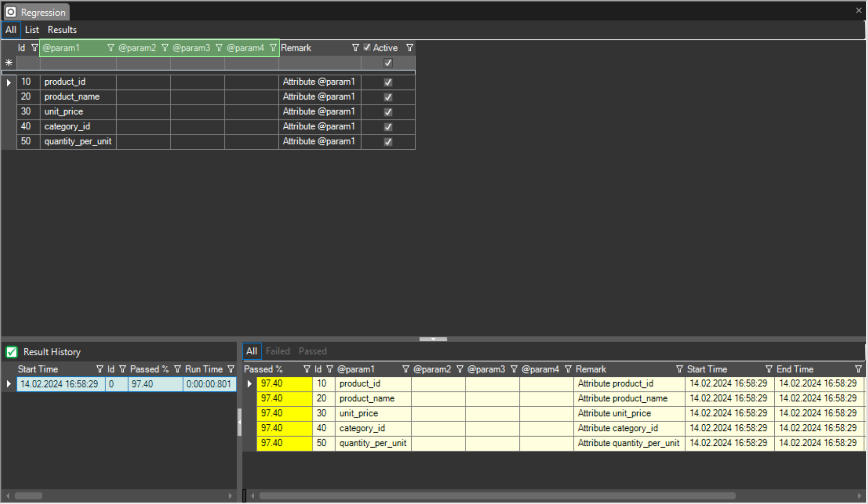
Task: Switch to the Results tab
Action: coord(62,30)
